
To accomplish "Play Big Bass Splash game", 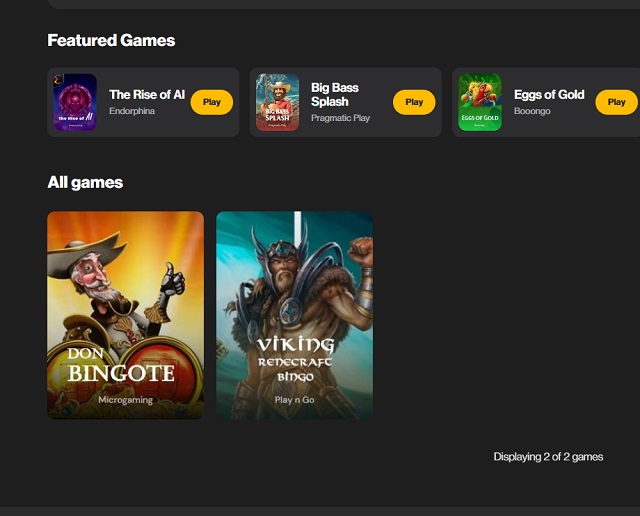I will [414, 102].
